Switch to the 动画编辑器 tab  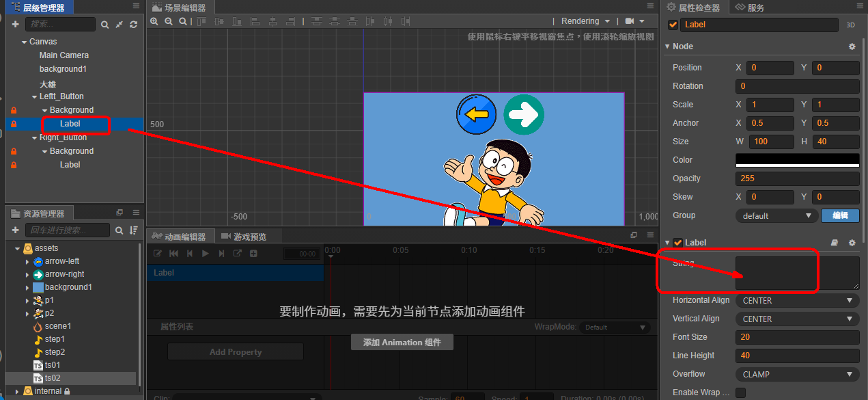[180, 237]
